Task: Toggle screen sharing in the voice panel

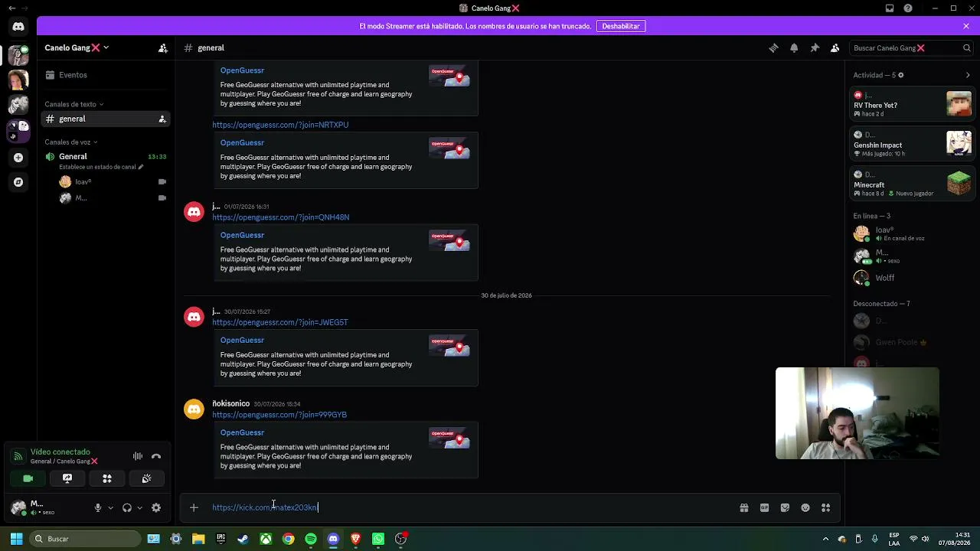Action: (x=67, y=479)
